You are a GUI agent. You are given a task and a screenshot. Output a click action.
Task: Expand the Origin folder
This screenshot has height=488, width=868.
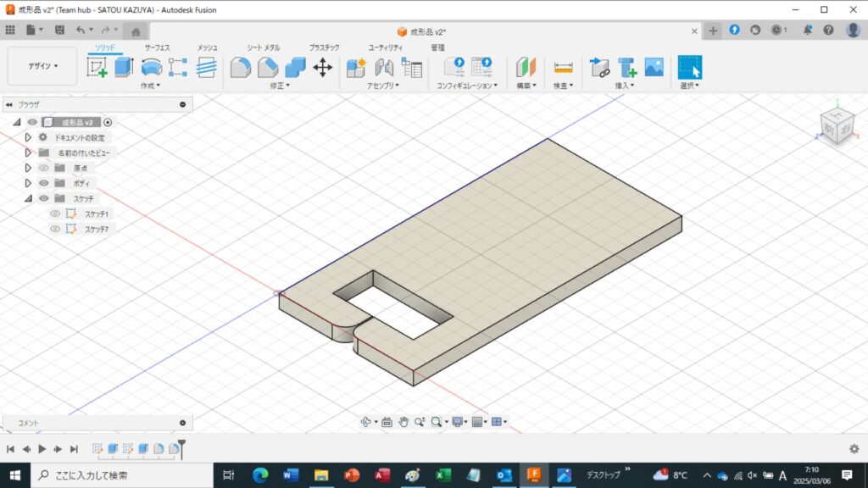(28, 168)
